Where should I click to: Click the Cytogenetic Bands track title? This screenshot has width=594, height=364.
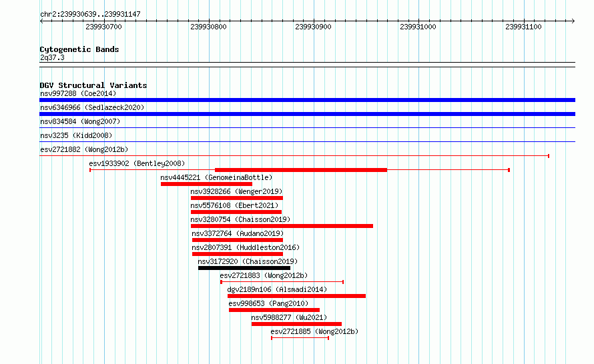[79, 49]
